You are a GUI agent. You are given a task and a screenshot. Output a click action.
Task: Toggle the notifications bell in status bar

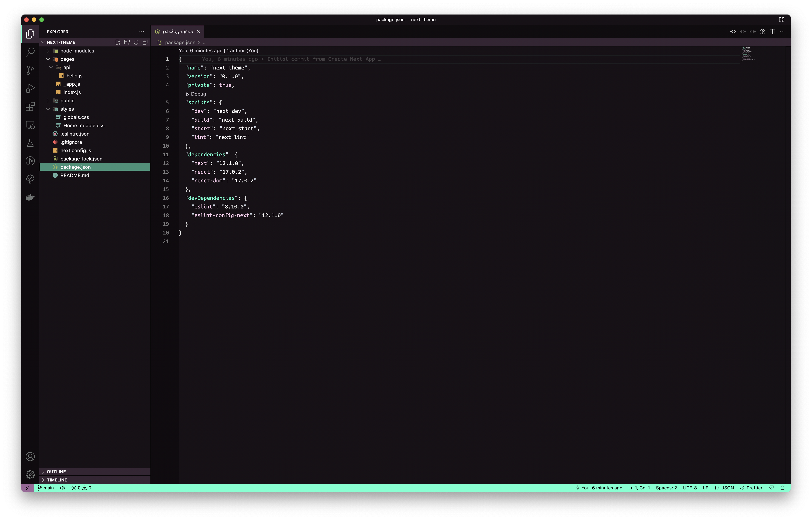coord(782,488)
